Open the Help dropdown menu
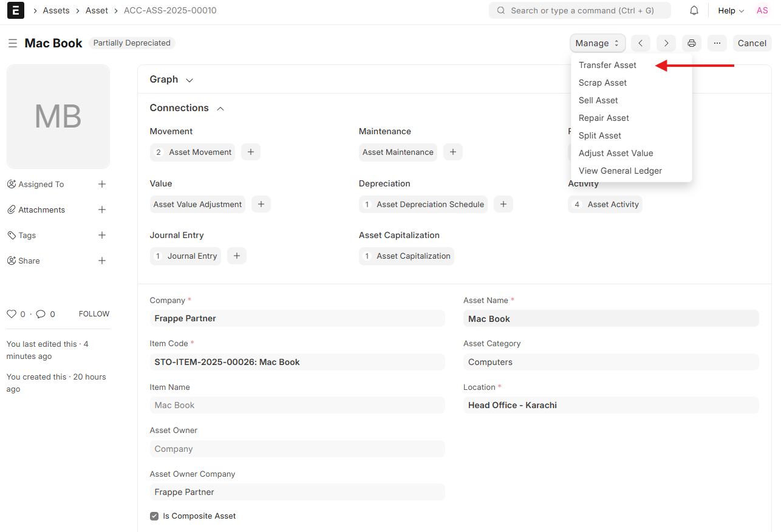 click(731, 10)
